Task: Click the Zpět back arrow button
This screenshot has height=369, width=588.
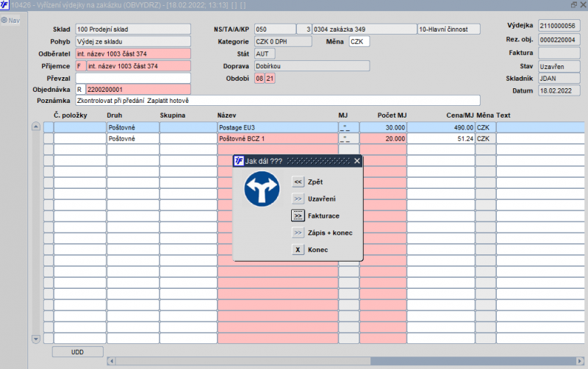Action: pos(298,182)
